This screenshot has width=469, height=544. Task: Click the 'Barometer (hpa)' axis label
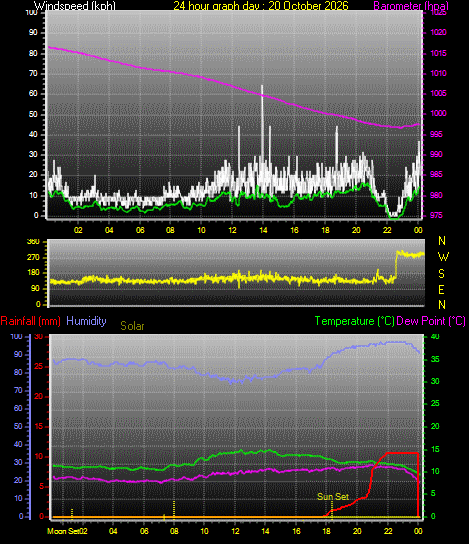click(x=411, y=6)
